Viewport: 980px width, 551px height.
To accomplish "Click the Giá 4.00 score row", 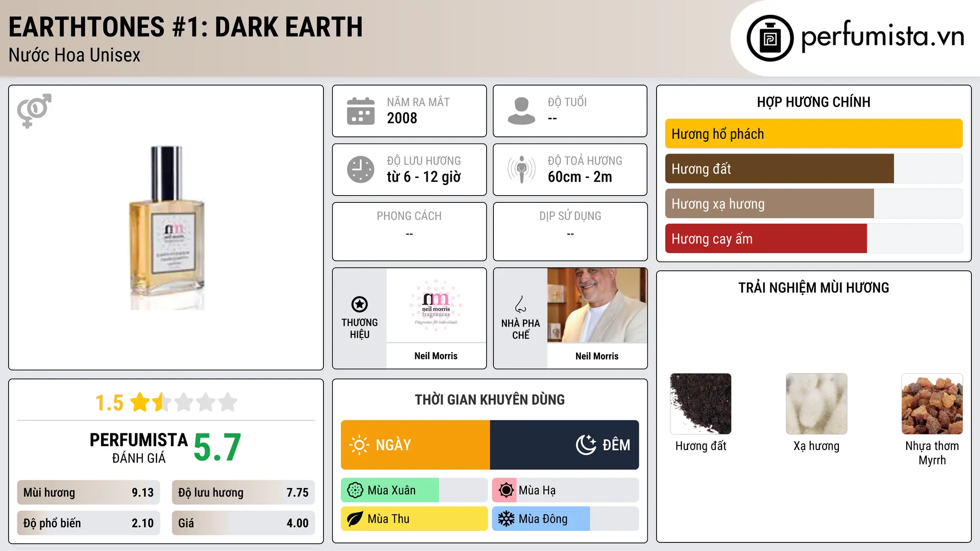I will (244, 523).
